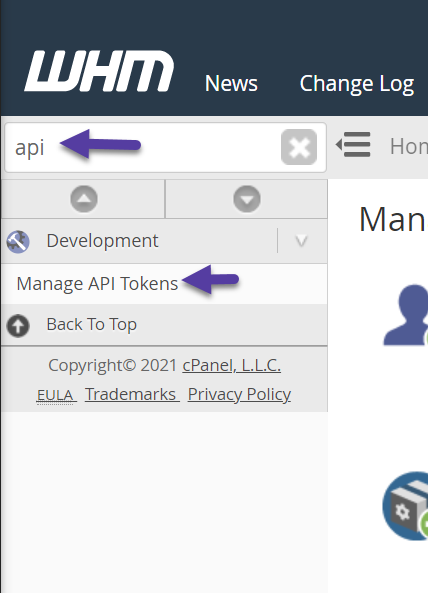Open the Trademarks link
The image size is (428, 593).
132,394
